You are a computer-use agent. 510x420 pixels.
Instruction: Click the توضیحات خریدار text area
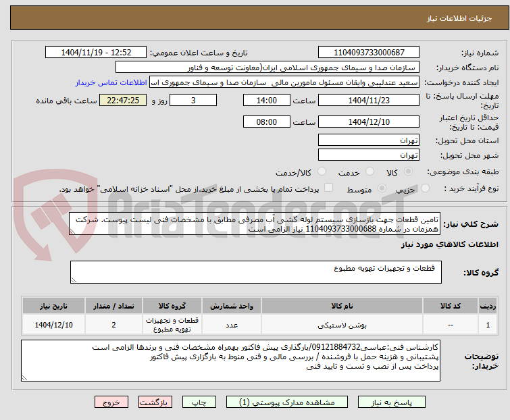[230, 361]
